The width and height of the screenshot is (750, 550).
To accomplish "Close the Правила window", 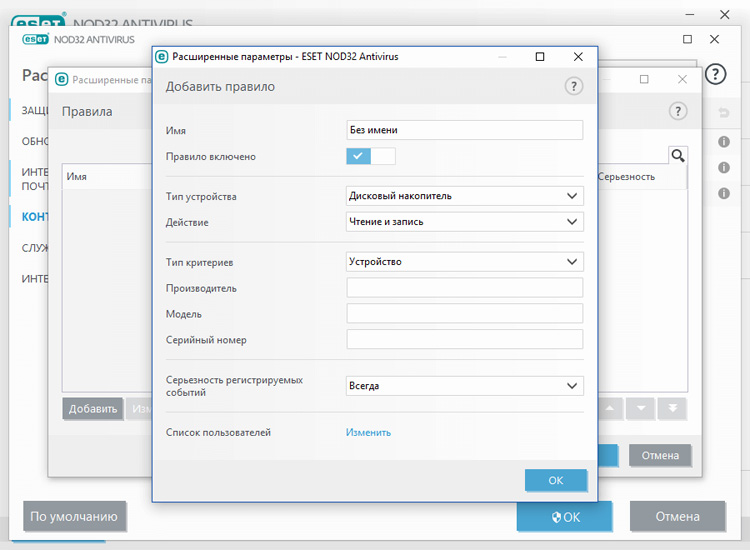I will pyautogui.click(x=683, y=79).
